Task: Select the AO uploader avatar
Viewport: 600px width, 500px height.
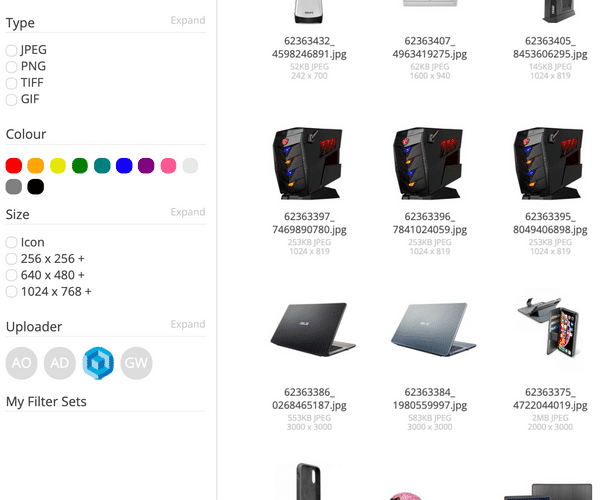Action: (21, 363)
